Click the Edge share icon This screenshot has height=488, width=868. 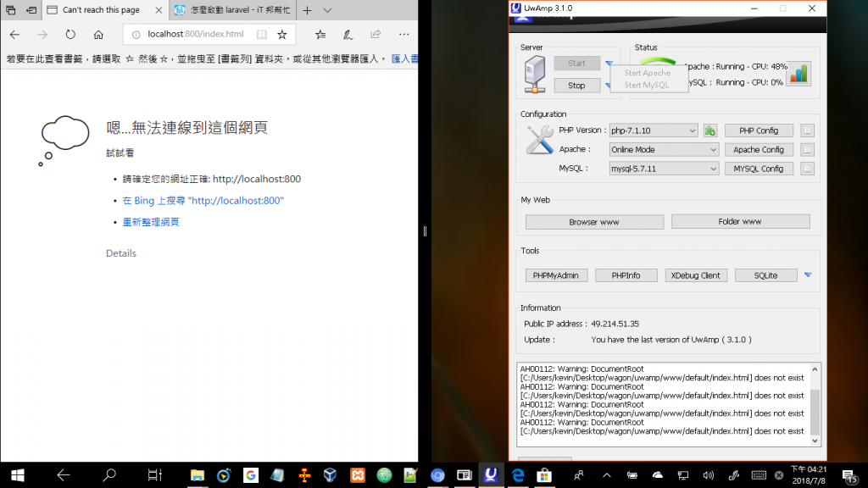pyautogui.click(x=376, y=34)
